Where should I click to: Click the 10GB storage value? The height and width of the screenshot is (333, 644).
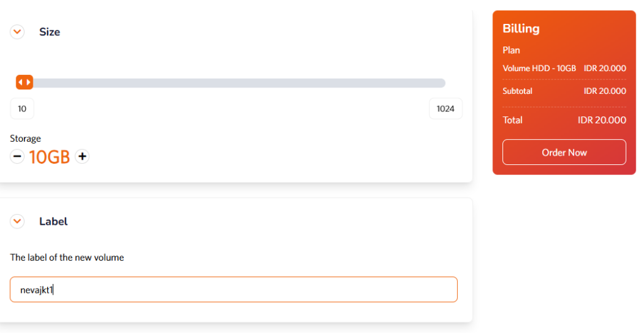tap(50, 157)
